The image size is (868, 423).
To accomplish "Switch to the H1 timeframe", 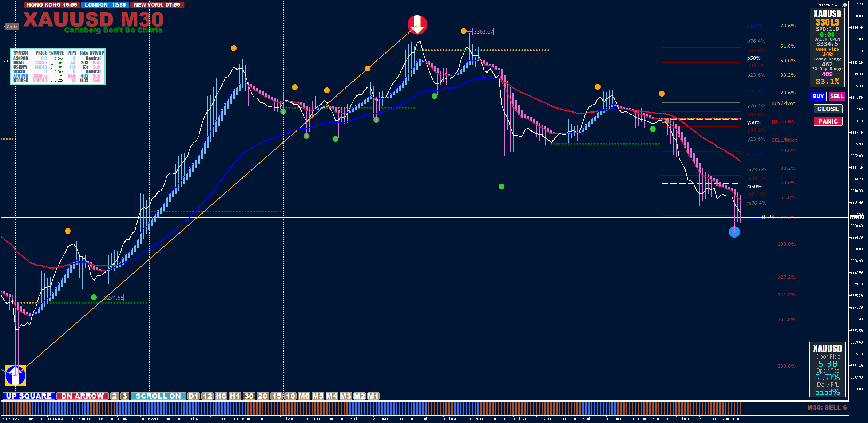I will click(x=235, y=396).
